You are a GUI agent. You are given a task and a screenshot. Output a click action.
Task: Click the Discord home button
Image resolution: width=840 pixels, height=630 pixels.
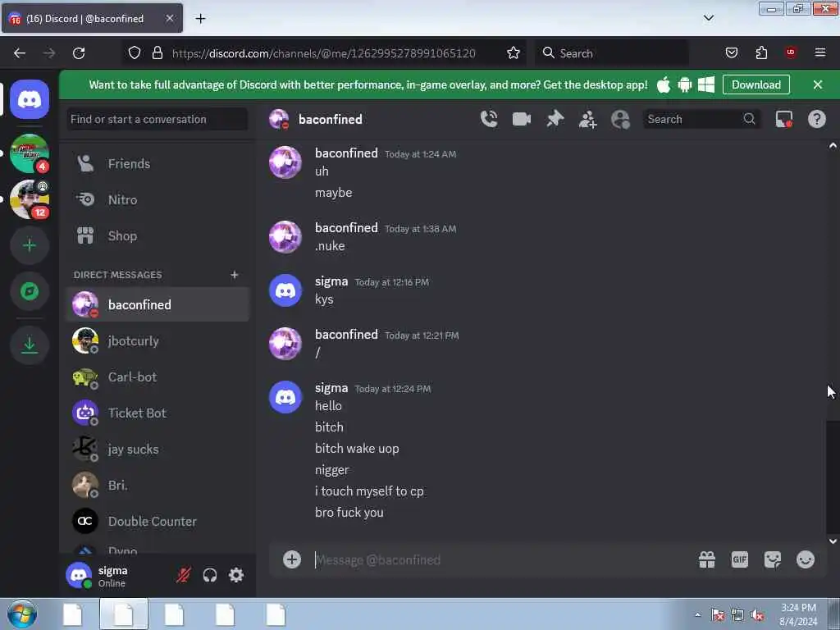point(30,99)
